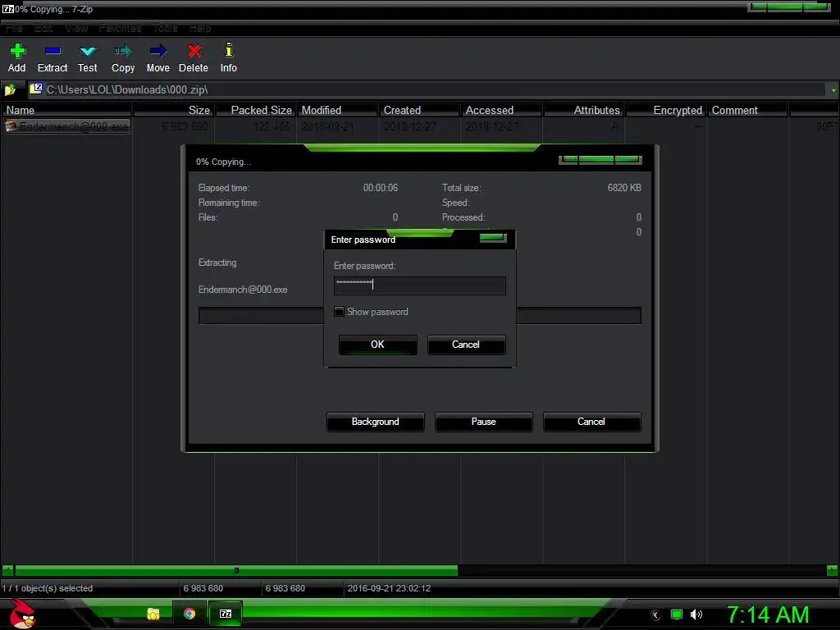The height and width of the screenshot is (630, 840).
Task: Confirm password with the OK button
Action: pos(377,345)
